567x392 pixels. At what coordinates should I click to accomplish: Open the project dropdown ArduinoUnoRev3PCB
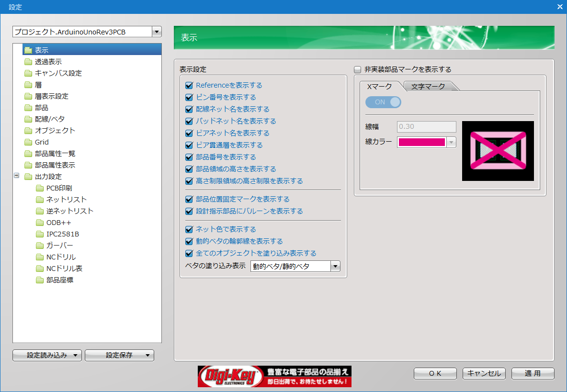(x=157, y=32)
